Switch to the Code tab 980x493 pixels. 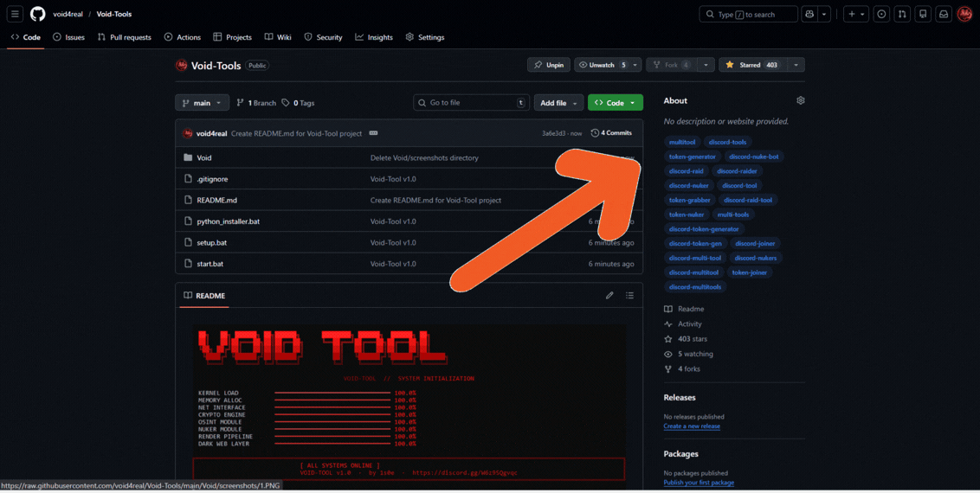pyautogui.click(x=26, y=37)
